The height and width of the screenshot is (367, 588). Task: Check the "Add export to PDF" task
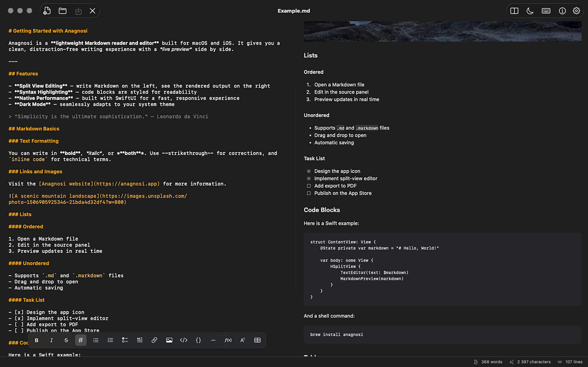pyautogui.click(x=309, y=186)
